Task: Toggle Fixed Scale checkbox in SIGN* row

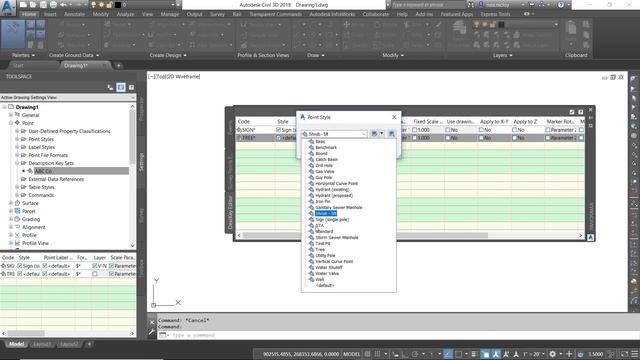Action: click(x=415, y=130)
